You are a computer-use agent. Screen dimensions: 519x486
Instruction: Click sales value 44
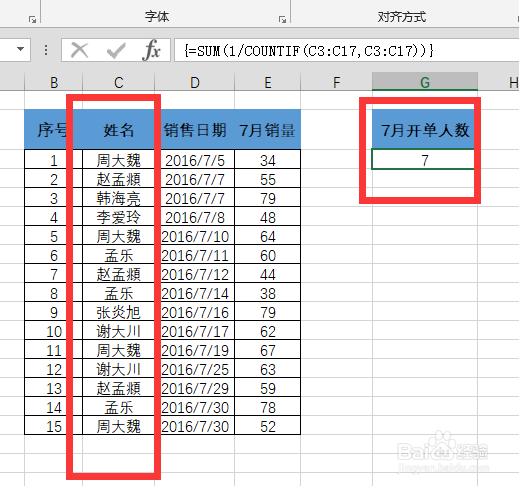pos(268,274)
